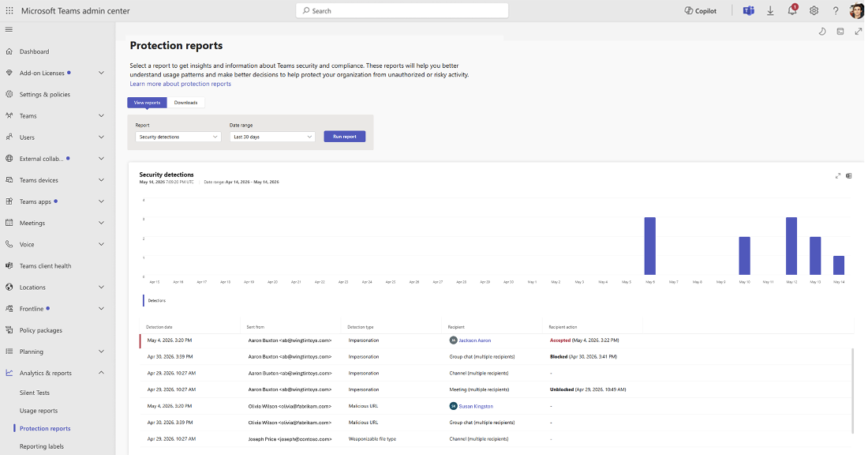Click the Locations globe icon
This screenshot has height=455, width=868.
coord(9,287)
